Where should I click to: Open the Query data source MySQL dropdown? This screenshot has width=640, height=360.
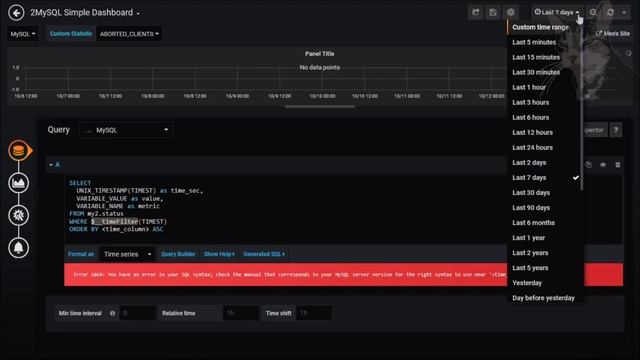click(x=126, y=130)
